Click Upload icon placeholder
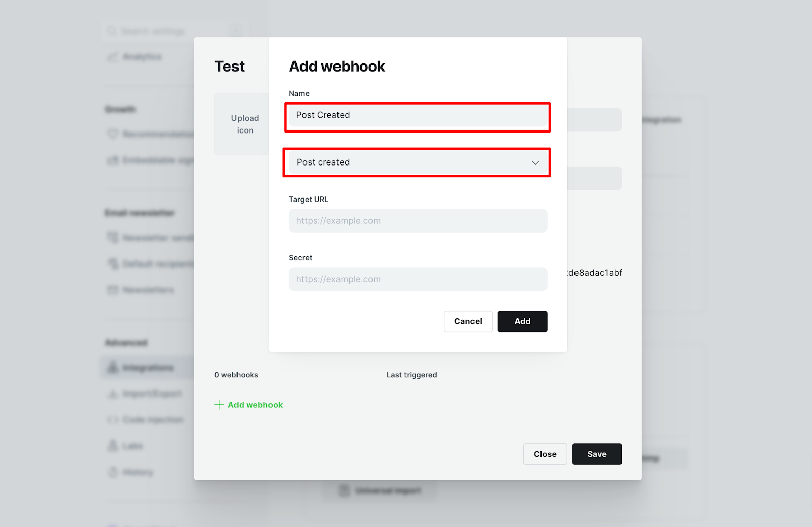The image size is (812, 527). click(x=245, y=124)
